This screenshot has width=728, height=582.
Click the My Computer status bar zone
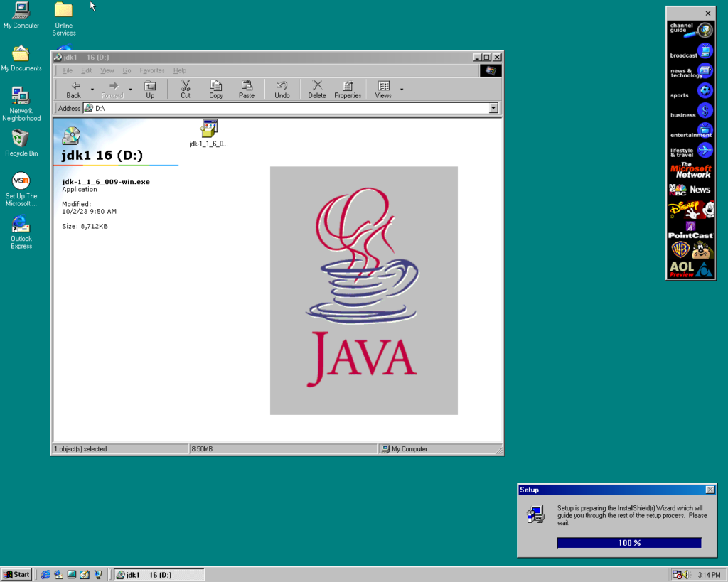coord(437,449)
